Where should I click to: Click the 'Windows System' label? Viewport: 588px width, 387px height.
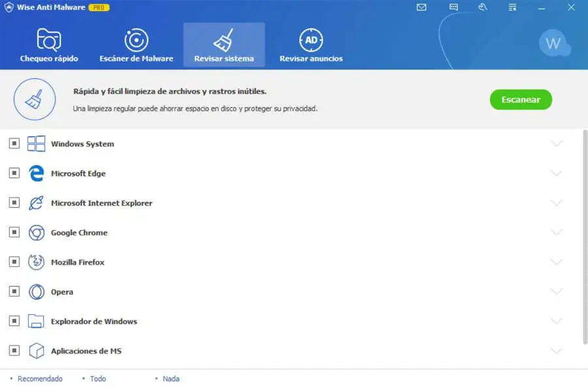82,144
